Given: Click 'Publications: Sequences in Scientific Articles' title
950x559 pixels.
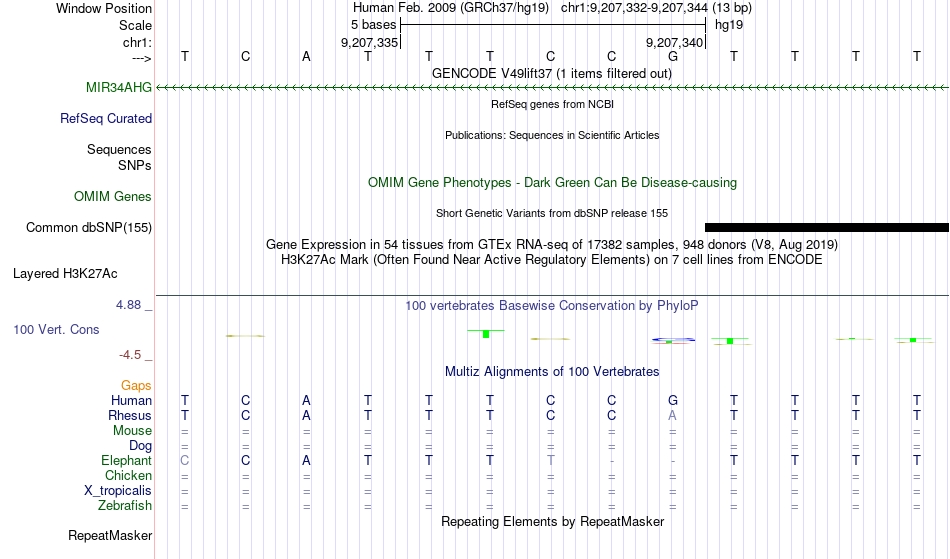Looking at the screenshot, I should pyautogui.click(x=552, y=135).
